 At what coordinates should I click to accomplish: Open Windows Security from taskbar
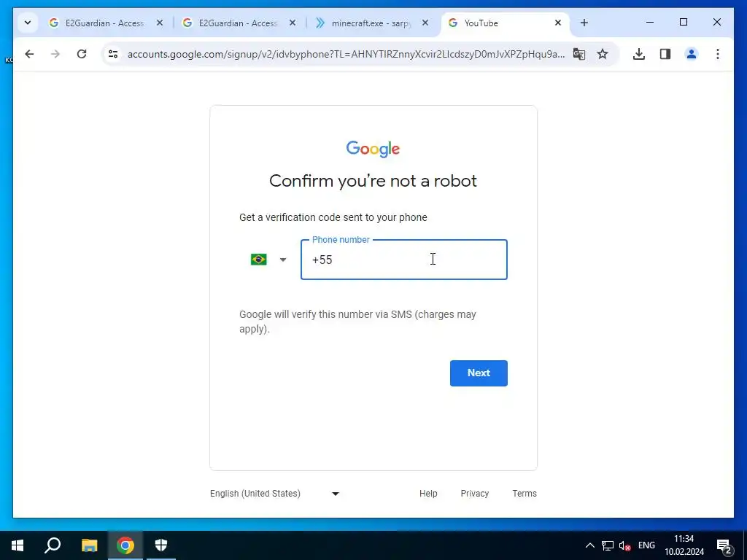click(x=161, y=545)
